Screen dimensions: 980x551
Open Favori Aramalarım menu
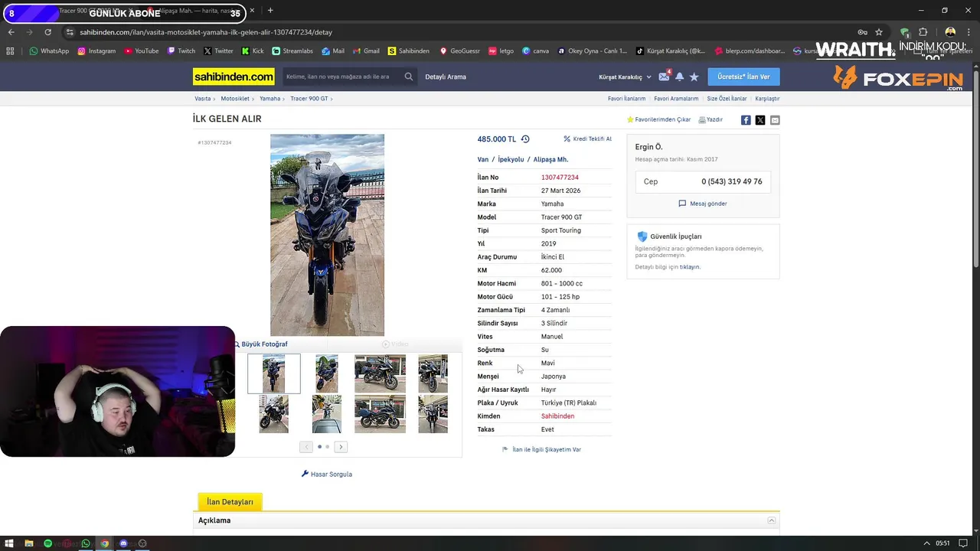tap(676, 99)
